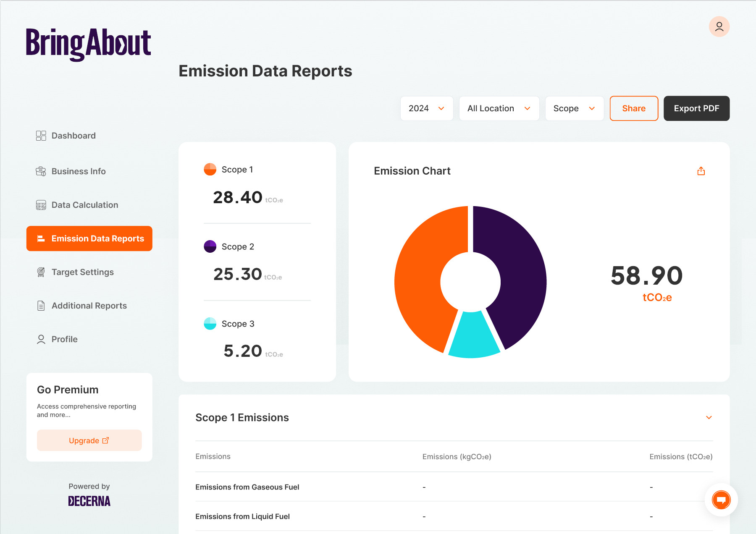The height and width of the screenshot is (534, 756).
Task: Click the Upgrade button
Action: tap(89, 440)
